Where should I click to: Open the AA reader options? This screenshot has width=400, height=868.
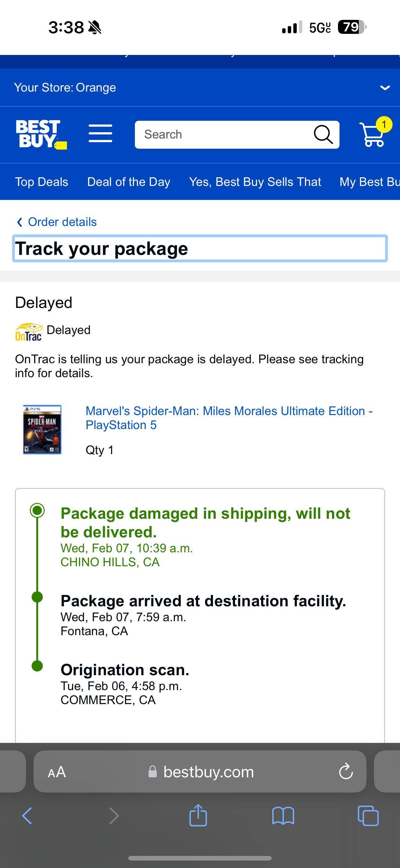57,772
